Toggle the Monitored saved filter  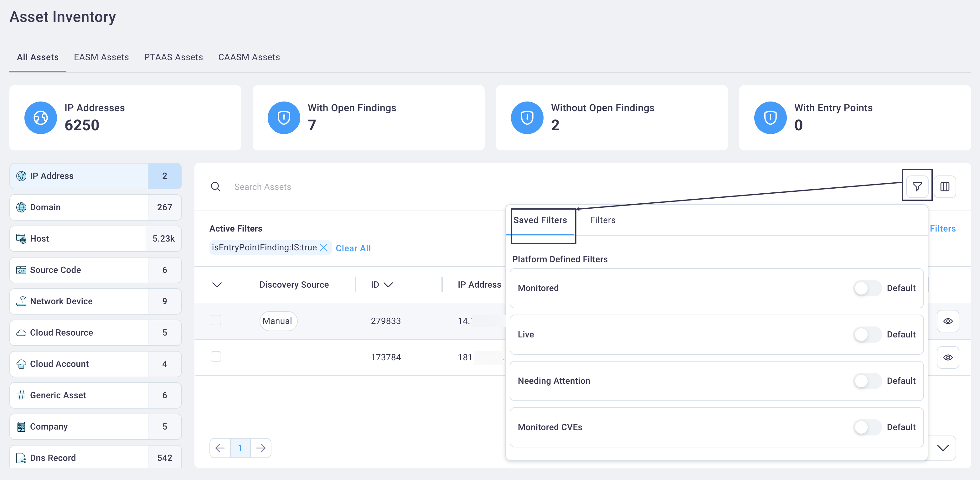(867, 288)
